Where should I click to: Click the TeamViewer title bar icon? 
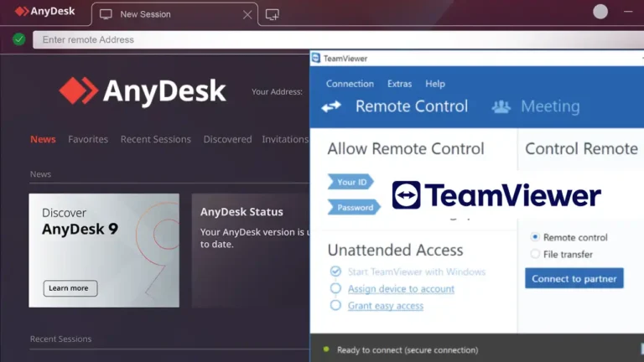coord(315,58)
